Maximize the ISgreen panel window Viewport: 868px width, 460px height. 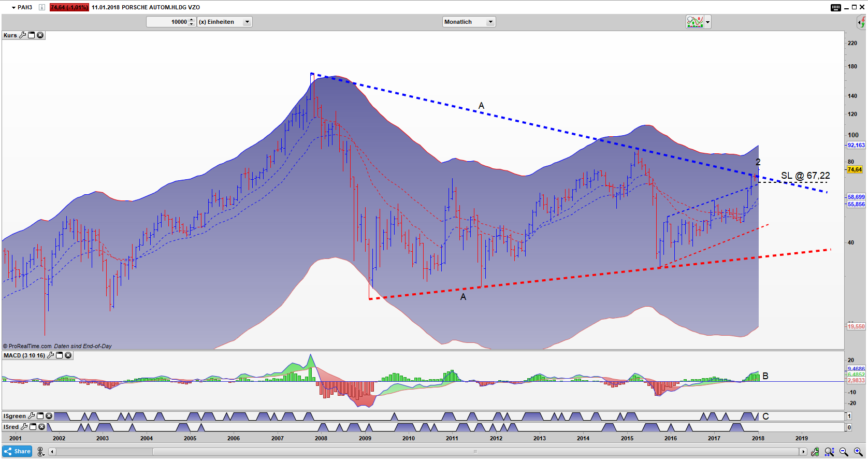(40, 416)
